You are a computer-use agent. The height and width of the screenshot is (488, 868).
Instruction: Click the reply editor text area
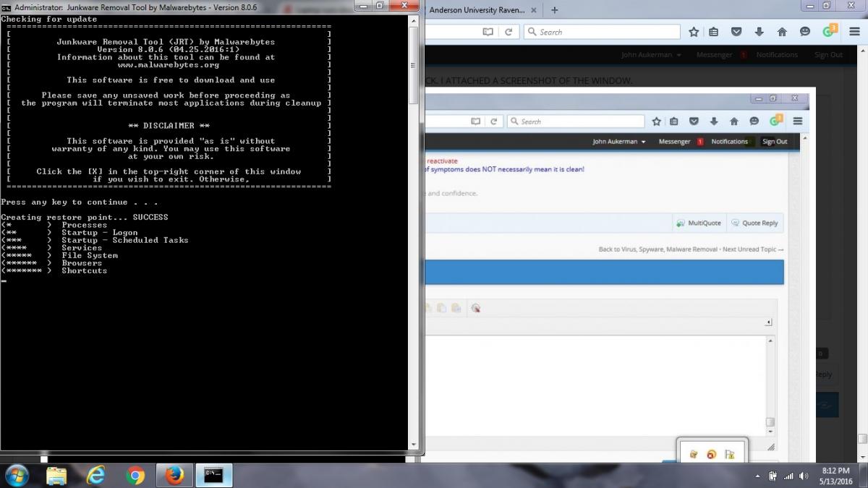click(595, 385)
